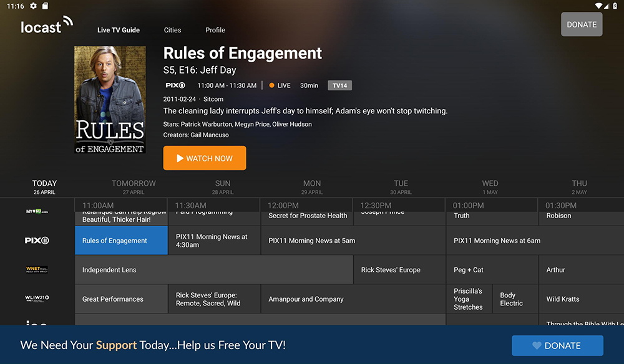
Task: Click the 01:30PM time slot header
Action: [561, 206]
